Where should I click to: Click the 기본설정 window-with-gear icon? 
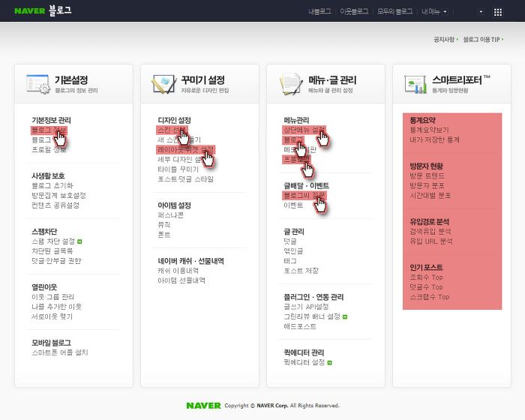coord(38,84)
